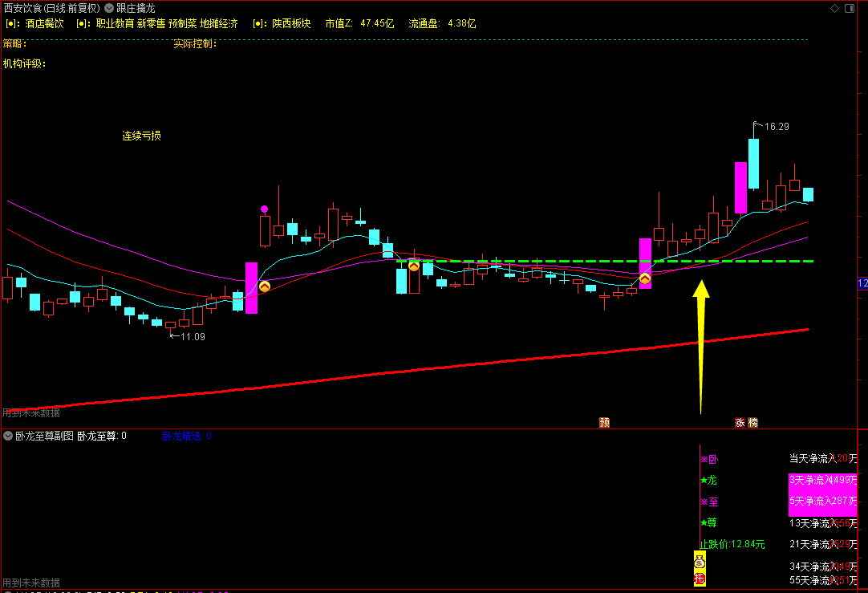Click the blue price tag on right axis
Screen dimensions: 868x593
point(862,283)
